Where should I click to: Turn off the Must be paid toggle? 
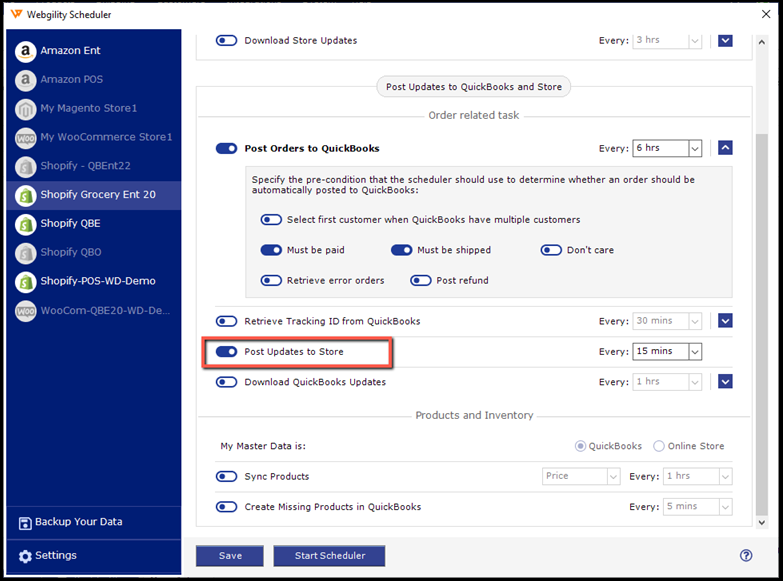point(271,250)
